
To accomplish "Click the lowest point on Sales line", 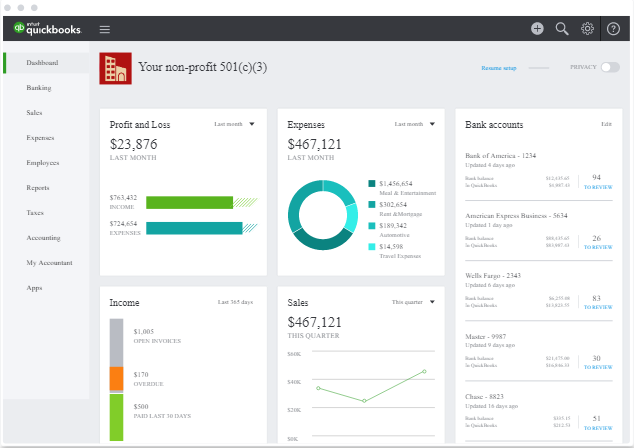I will [364, 401].
